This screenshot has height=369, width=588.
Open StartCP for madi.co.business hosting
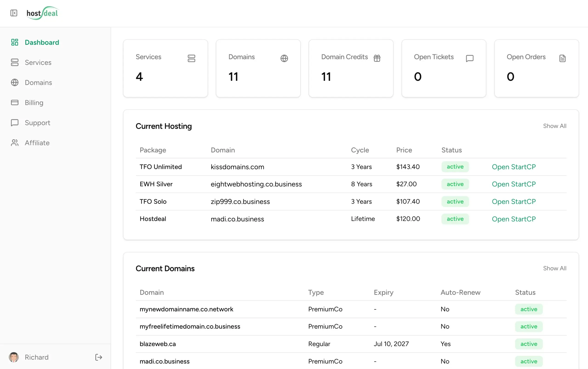point(514,219)
